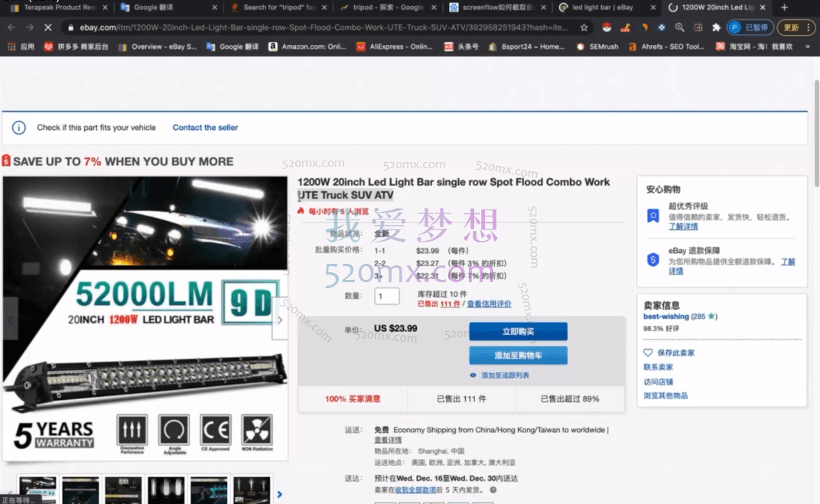Click the Contact the seller link

pos(205,128)
